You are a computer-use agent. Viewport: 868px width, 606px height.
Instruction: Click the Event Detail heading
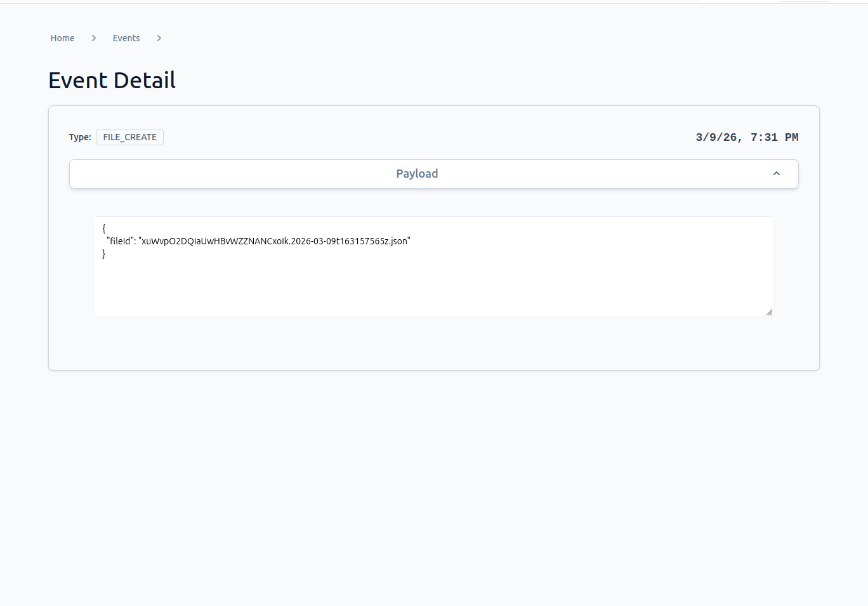pos(112,81)
